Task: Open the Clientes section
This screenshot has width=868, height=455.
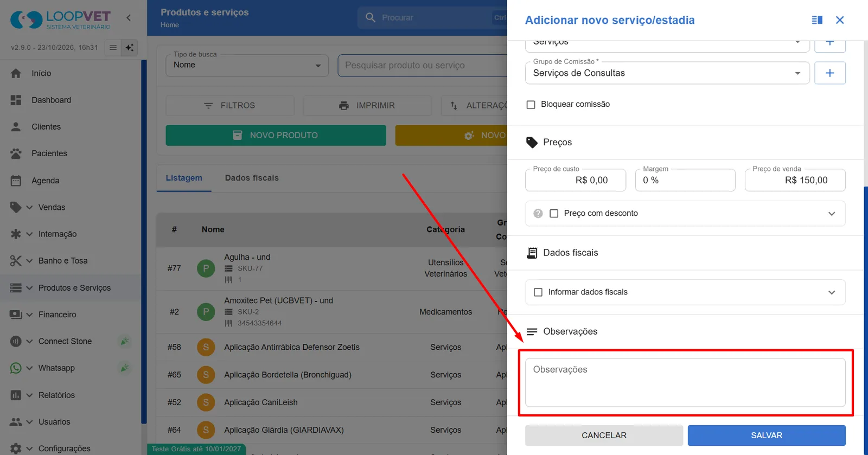Action: pos(46,126)
